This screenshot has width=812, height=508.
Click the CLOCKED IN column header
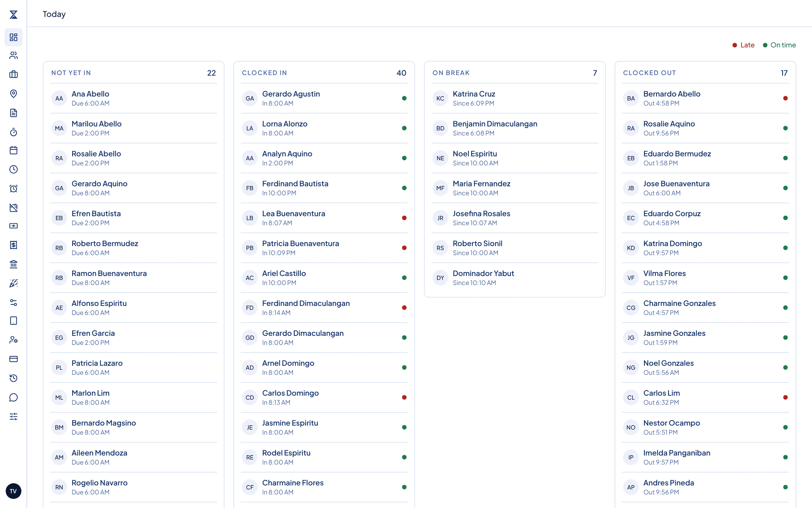(x=264, y=73)
